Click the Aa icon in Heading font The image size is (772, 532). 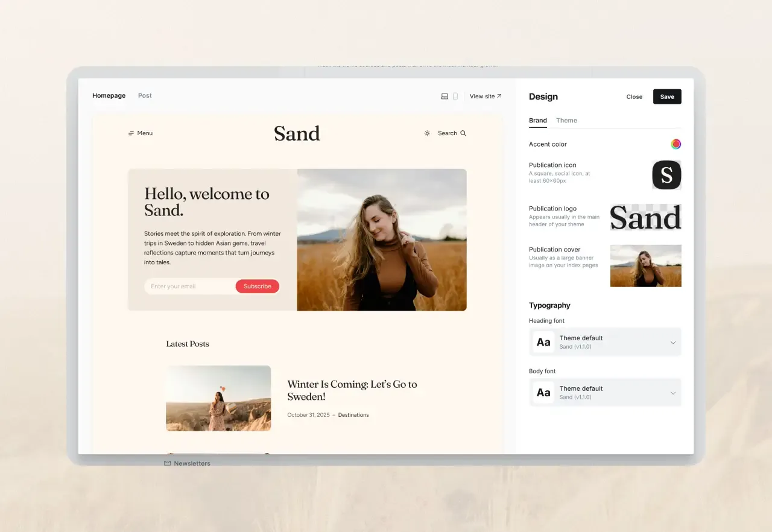[543, 342]
